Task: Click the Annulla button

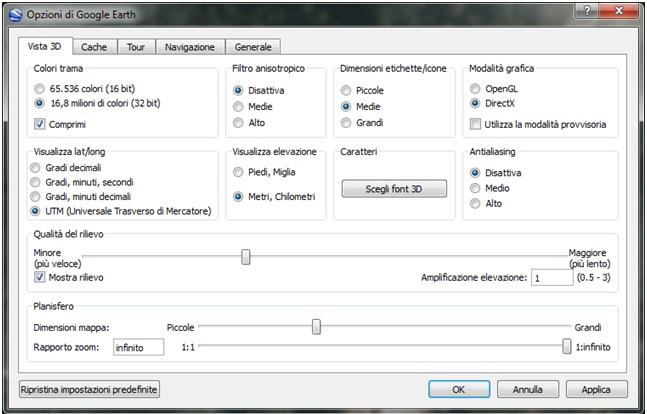Action: coord(528,389)
